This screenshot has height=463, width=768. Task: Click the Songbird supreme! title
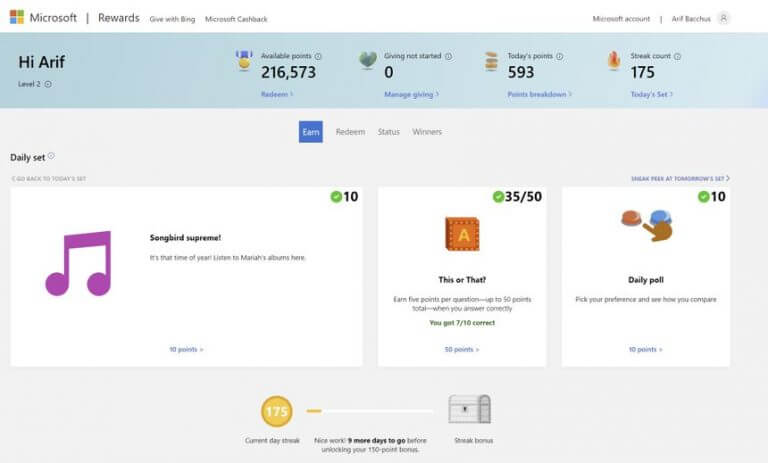(185, 238)
